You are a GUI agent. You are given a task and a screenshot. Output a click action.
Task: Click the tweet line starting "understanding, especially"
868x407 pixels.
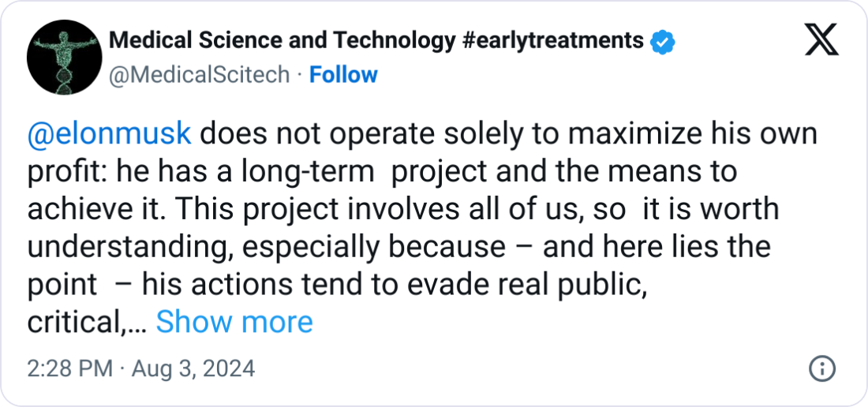399,247
